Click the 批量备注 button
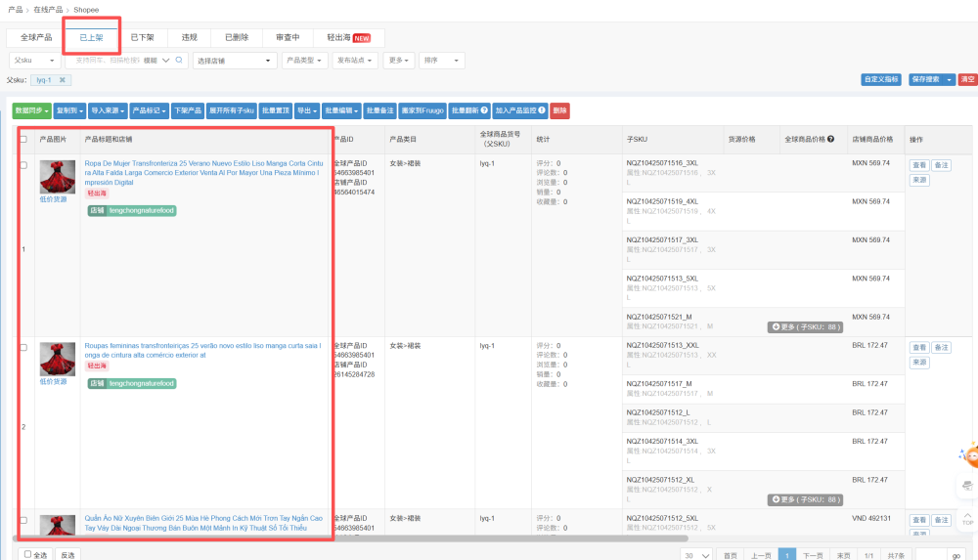 (379, 110)
